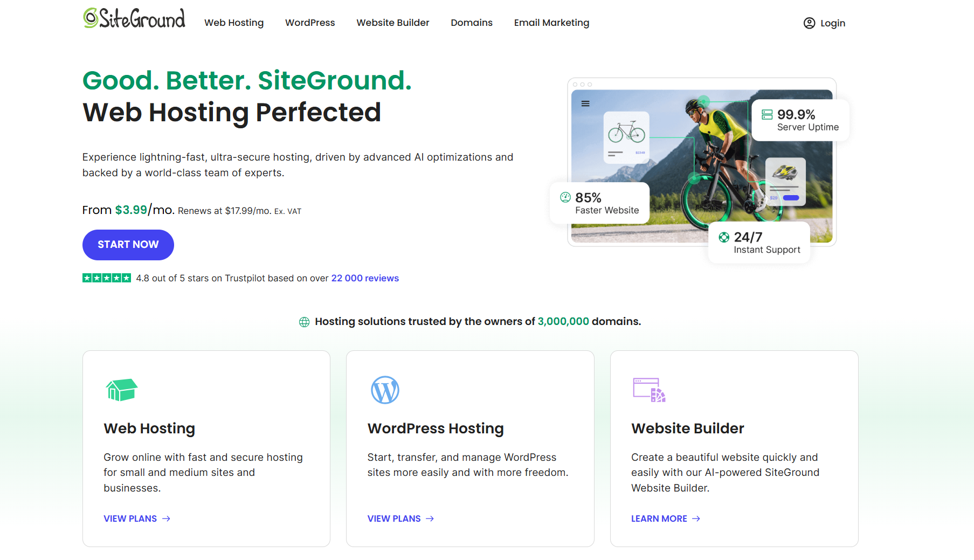Image resolution: width=974 pixels, height=560 pixels.
Task: Click VIEW PLANS under Web Hosting
Action: (136, 518)
